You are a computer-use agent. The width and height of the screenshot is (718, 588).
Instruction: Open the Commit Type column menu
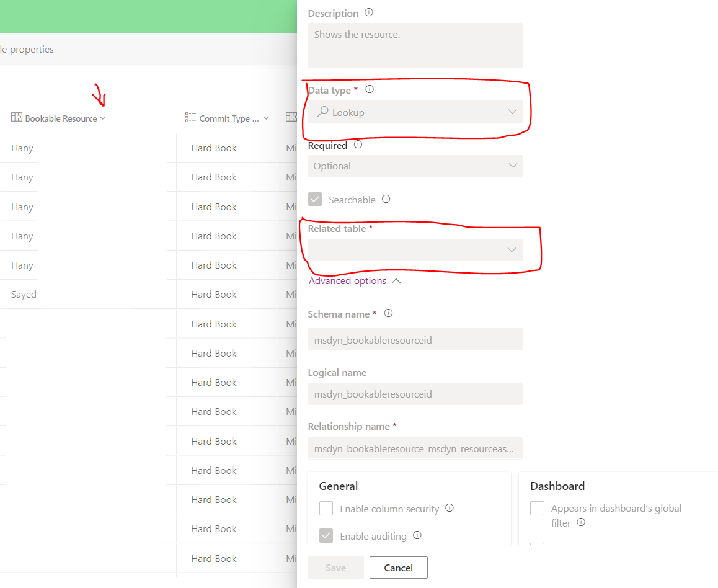point(266,117)
